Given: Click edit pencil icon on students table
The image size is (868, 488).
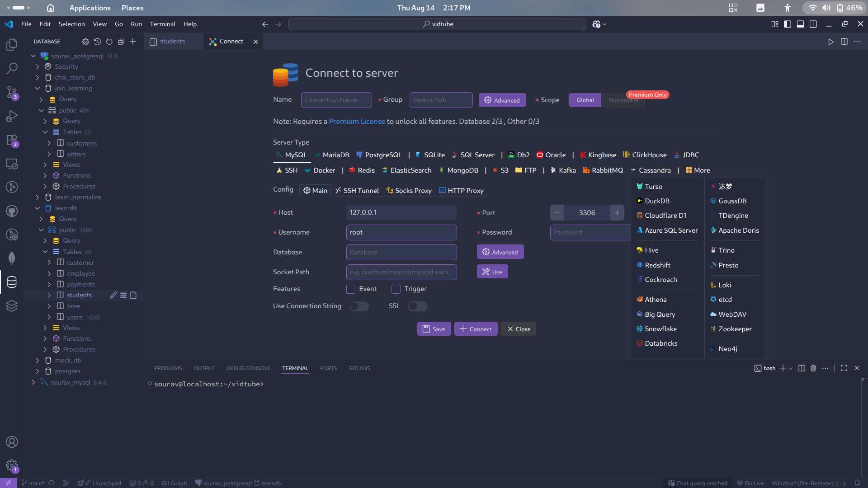Looking at the screenshot, I should point(113,295).
